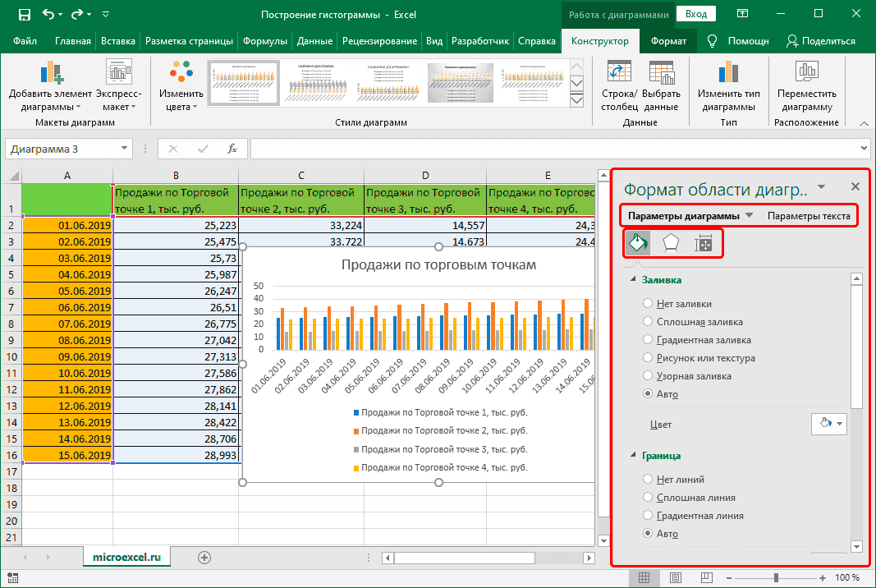Open the Формат ribbon tab
The width and height of the screenshot is (876, 588).
(x=668, y=41)
